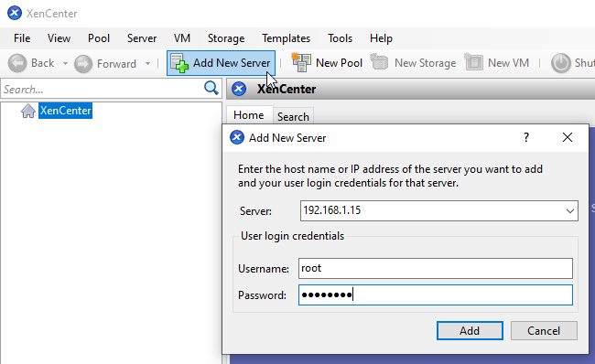The width and height of the screenshot is (595, 364).
Task: Select the XenCenter tree node
Action: [x=65, y=111]
